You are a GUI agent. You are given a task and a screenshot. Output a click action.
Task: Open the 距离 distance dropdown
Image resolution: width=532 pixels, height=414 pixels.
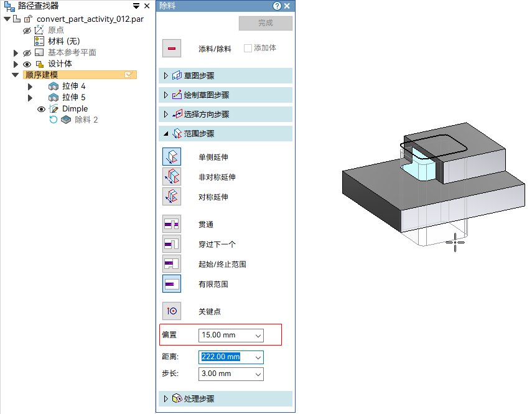coord(258,357)
